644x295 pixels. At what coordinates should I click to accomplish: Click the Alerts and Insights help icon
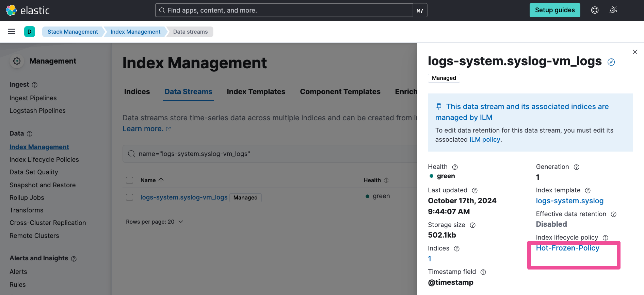coord(74,259)
